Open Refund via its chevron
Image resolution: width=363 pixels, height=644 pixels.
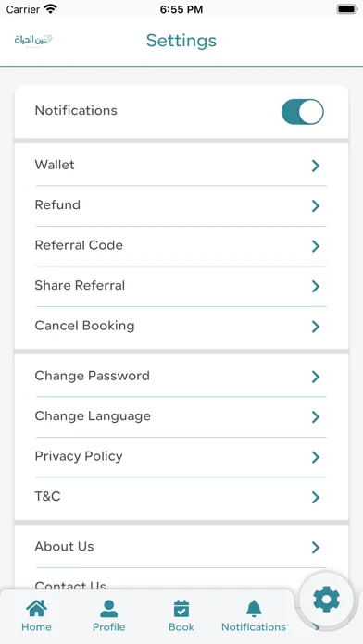(316, 205)
